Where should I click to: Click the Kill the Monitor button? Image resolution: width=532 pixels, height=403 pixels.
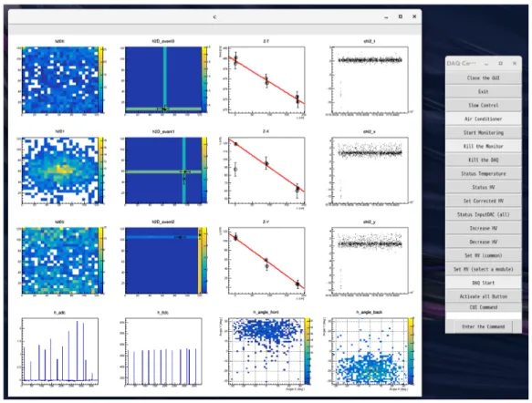tap(483, 146)
